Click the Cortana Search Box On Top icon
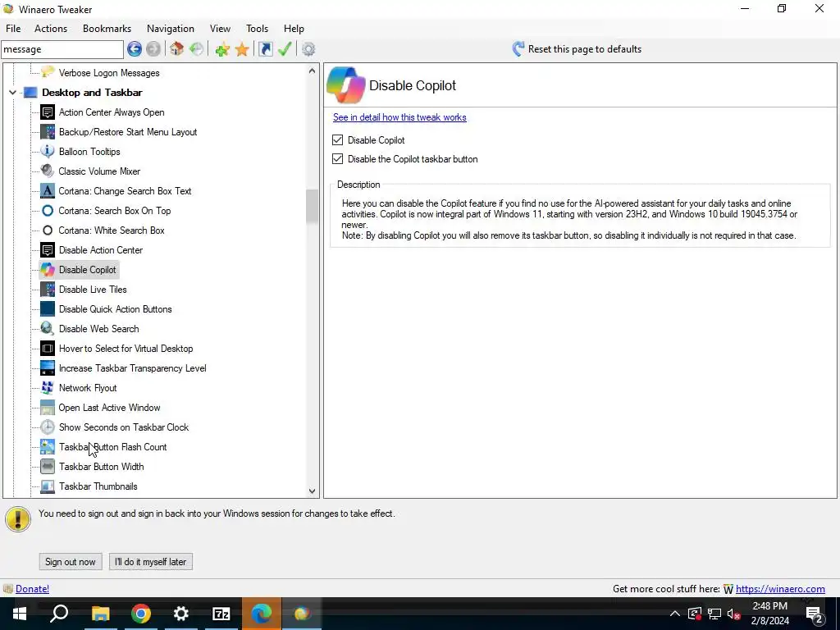This screenshot has width=840, height=630. pos(48,211)
